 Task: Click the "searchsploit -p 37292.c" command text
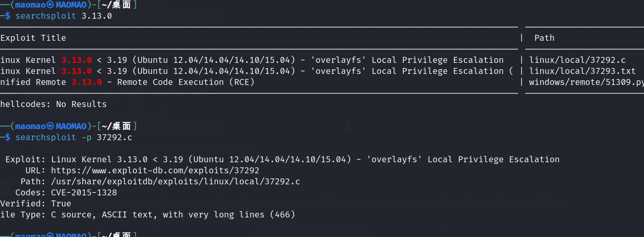pos(74,137)
